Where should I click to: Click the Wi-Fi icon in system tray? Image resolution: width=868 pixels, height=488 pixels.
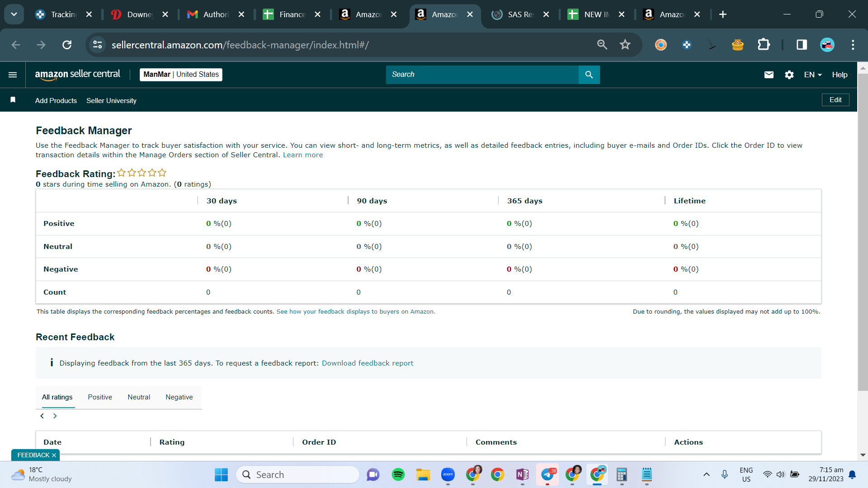pyautogui.click(x=767, y=474)
